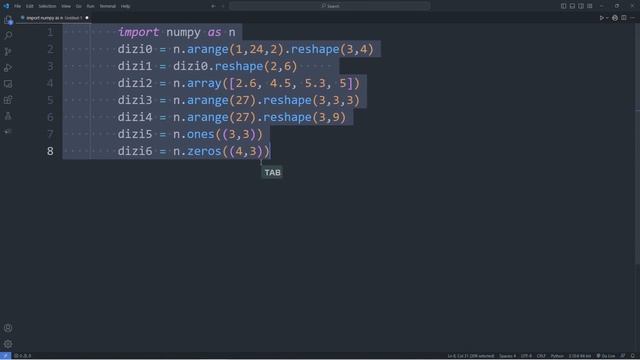Screen dimensions: 640x360
Task: Toggle the bottom panel layout icon
Action: coord(572,6)
